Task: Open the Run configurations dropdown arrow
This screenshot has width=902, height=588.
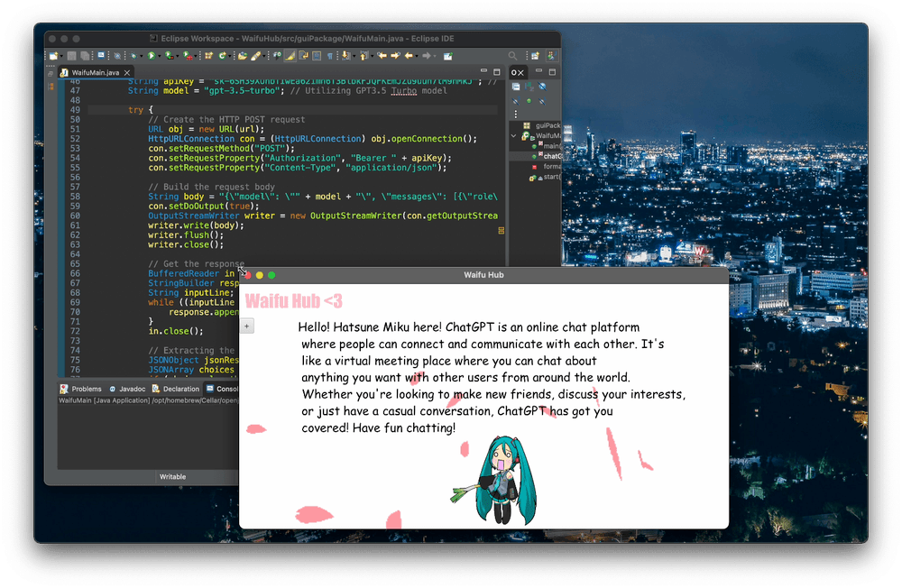Action: [x=160, y=56]
